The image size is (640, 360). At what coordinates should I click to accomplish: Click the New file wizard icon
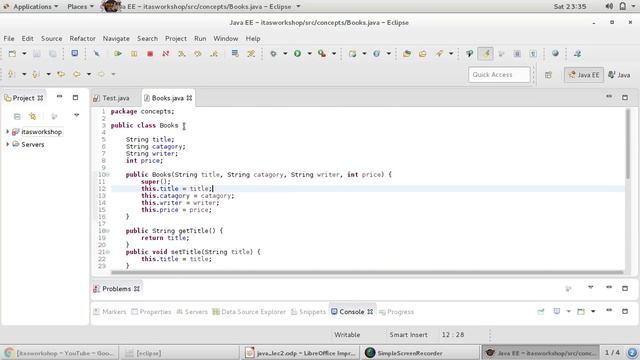(x=12, y=53)
